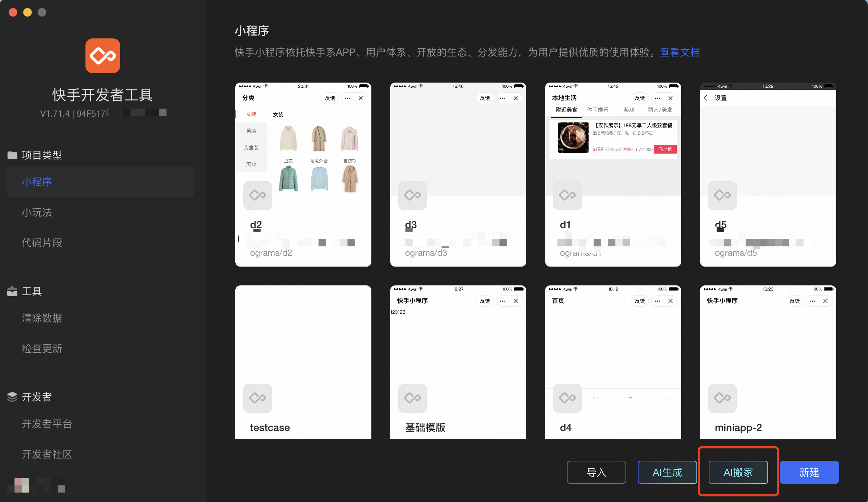The image size is (868, 502).
Task: Click the d3 project's placeholder logo icon
Action: (412, 195)
